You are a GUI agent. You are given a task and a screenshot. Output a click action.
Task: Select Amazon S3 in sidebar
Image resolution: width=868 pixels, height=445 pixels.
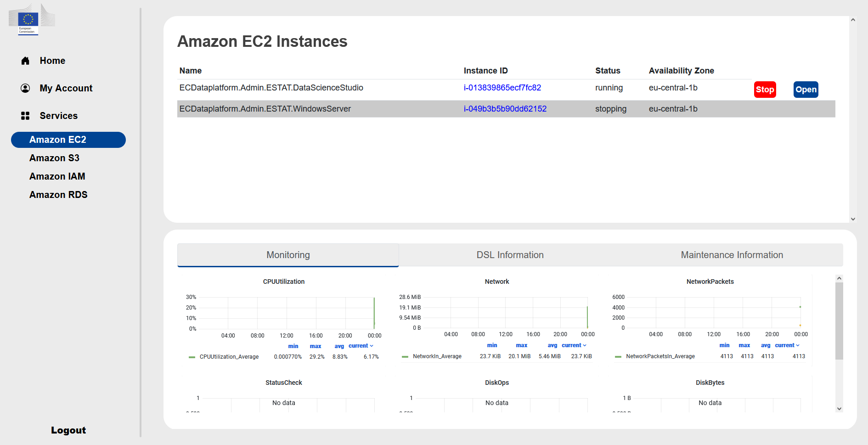click(54, 158)
